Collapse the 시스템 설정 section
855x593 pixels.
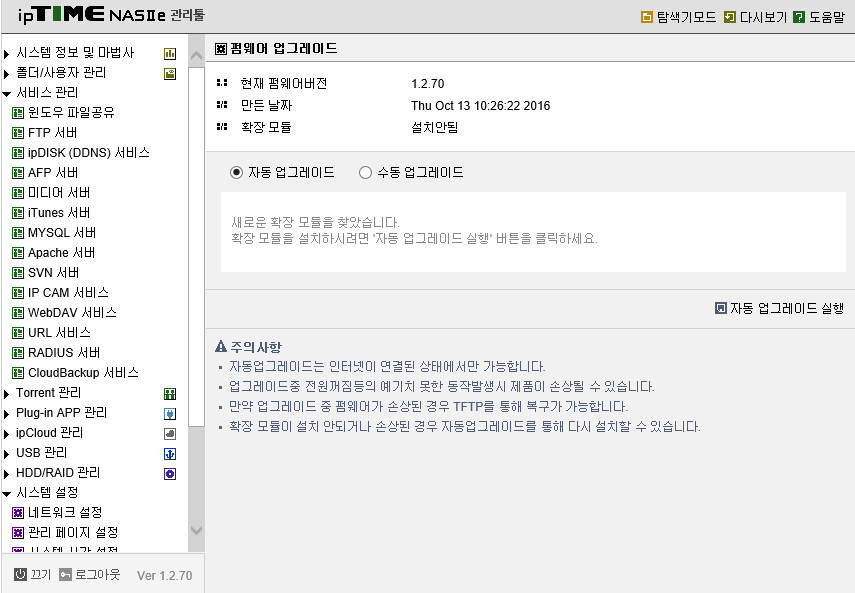(7, 494)
